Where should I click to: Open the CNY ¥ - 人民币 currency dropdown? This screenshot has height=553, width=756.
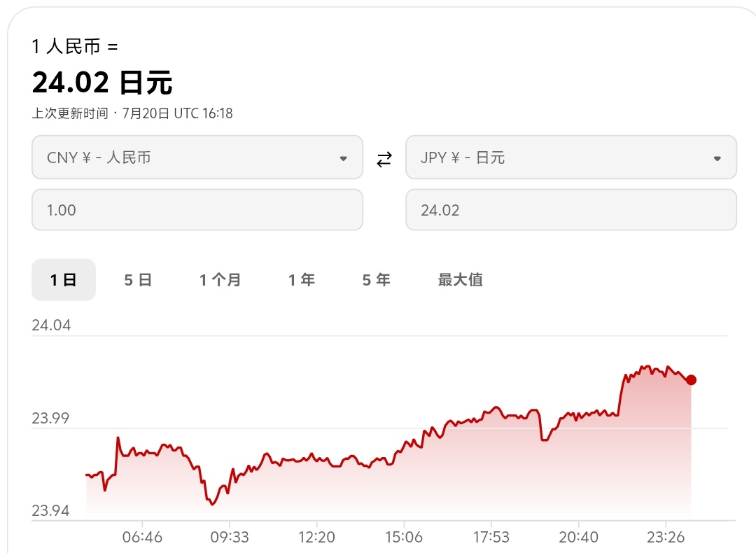[197, 157]
